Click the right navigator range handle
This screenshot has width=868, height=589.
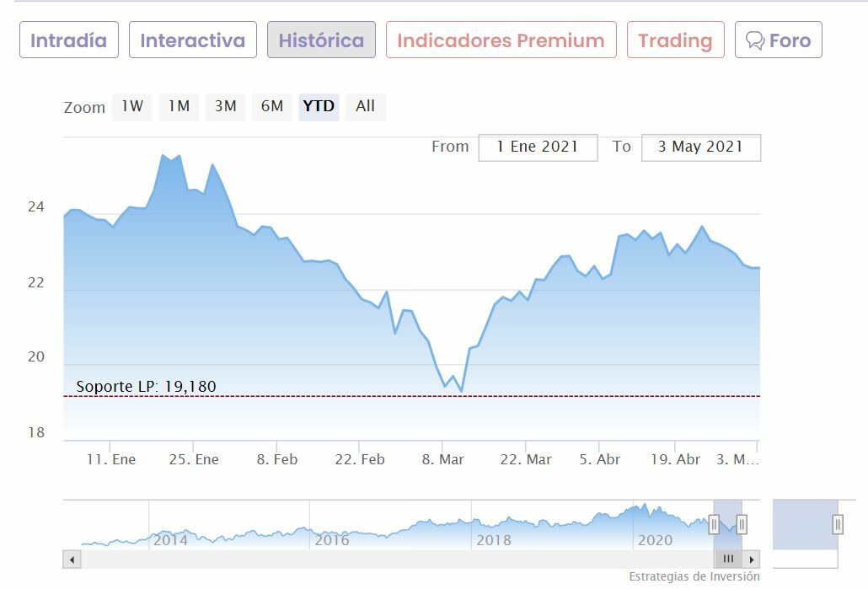742,525
